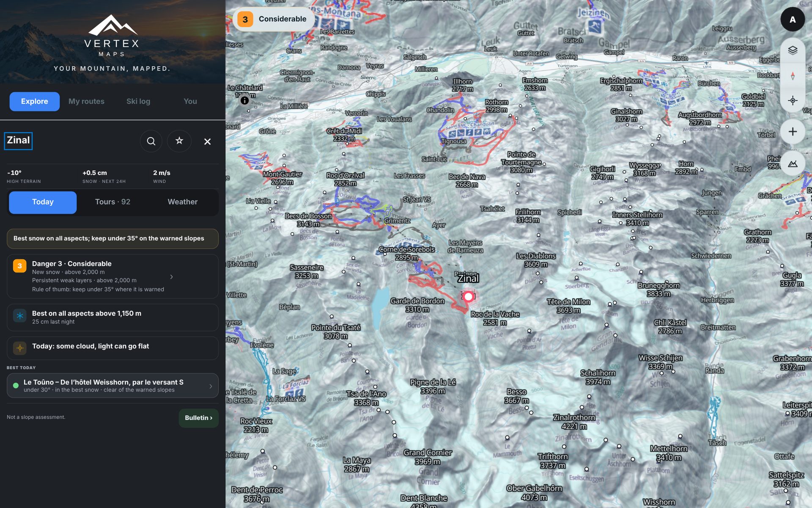The image size is (812, 508).
Task: Open the some cloud light forecast card
Action: (x=112, y=348)
